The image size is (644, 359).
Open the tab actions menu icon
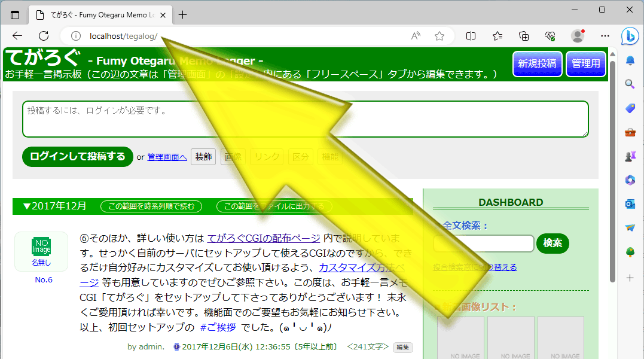(15, 15)
